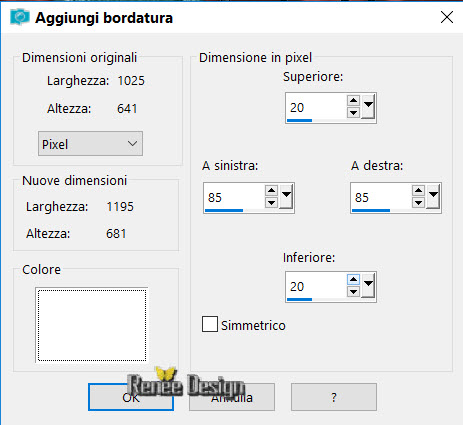This screenshot has width=463, height=425.
Task: Open help with the question mark button
Action: pyautogui.click(x=334, y=397)
